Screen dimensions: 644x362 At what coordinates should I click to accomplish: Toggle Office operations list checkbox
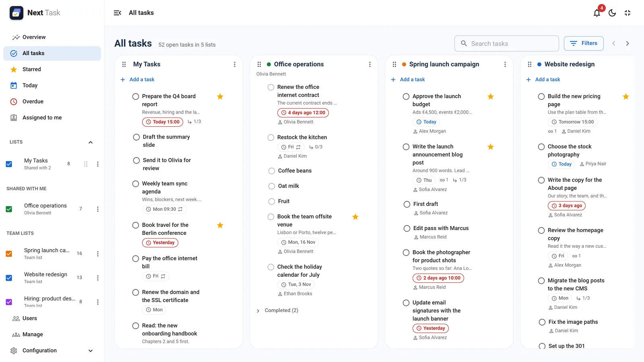9,209
